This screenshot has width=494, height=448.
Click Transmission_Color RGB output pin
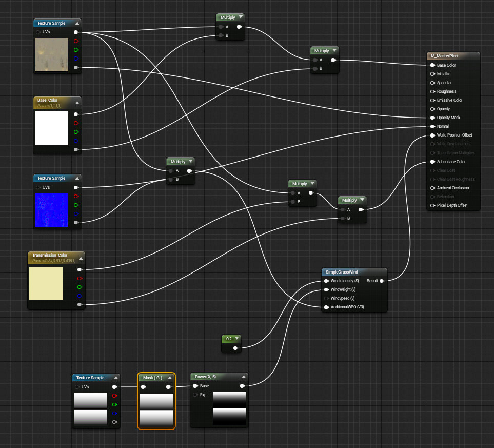(x=80, y=269)
